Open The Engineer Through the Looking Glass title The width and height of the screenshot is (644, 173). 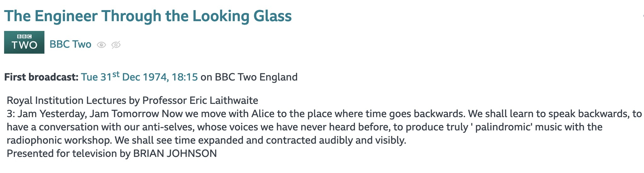click(x=148, y=16)
